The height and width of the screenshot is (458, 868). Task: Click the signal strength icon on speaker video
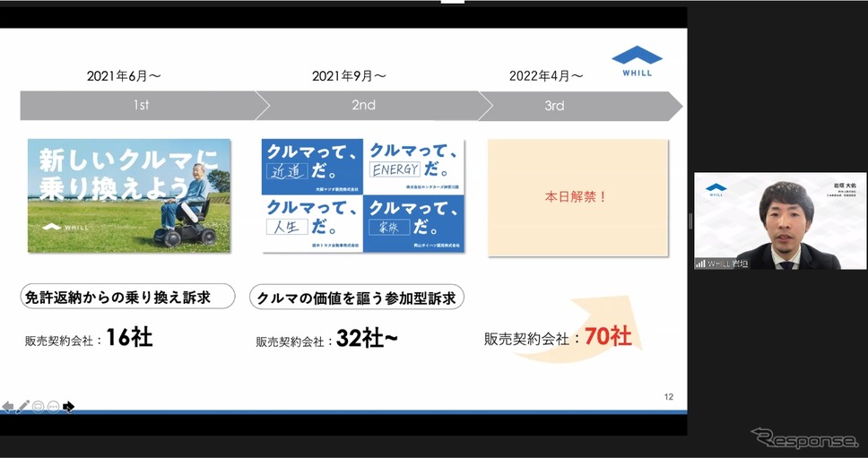coord(700,264)
